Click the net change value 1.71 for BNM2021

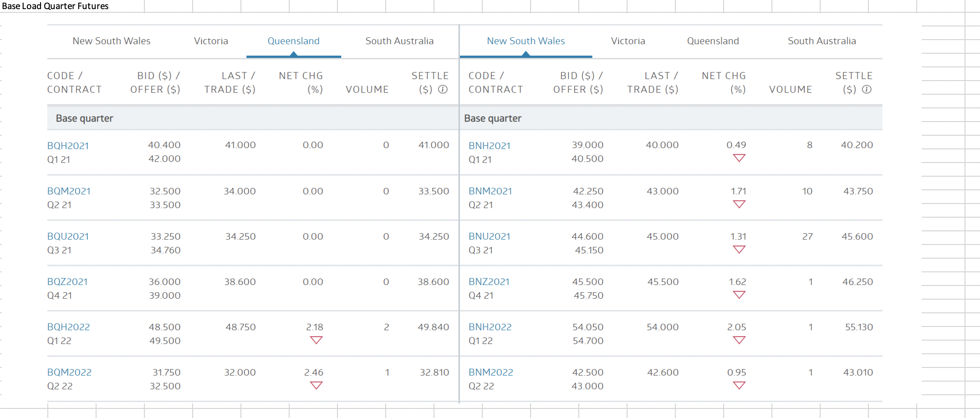[x=739, y=191]
